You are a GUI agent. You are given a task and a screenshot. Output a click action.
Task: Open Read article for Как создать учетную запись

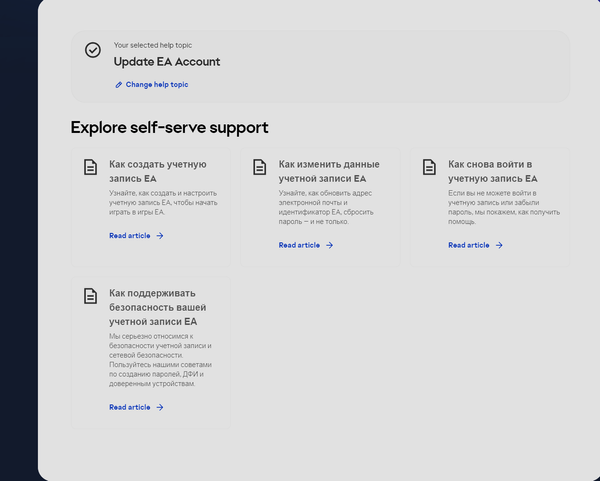[x=130, y=236]
